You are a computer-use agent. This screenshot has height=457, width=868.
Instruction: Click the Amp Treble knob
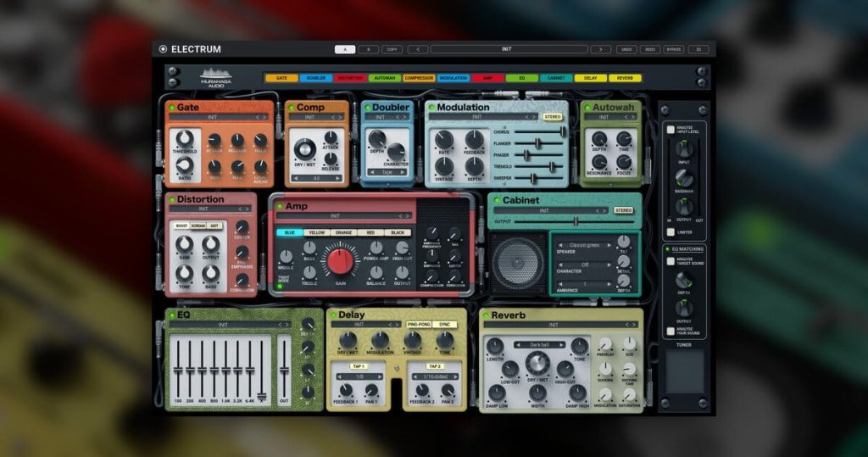coord(309,272)
